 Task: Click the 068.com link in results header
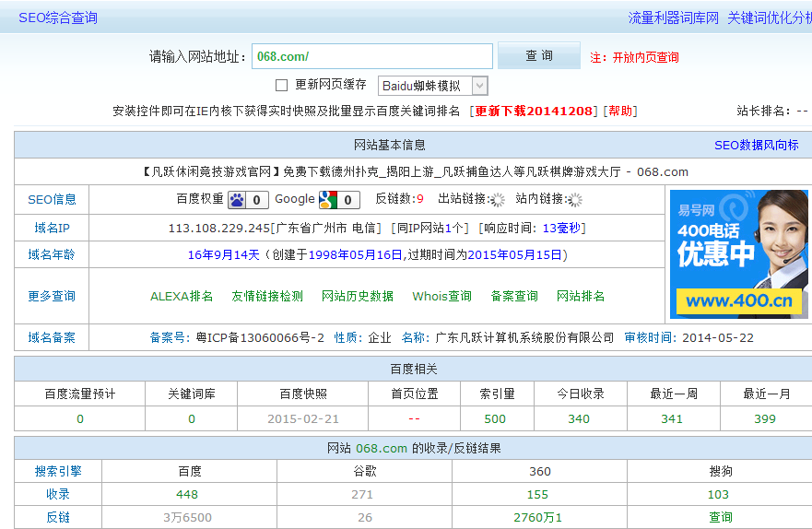point(382,449)
